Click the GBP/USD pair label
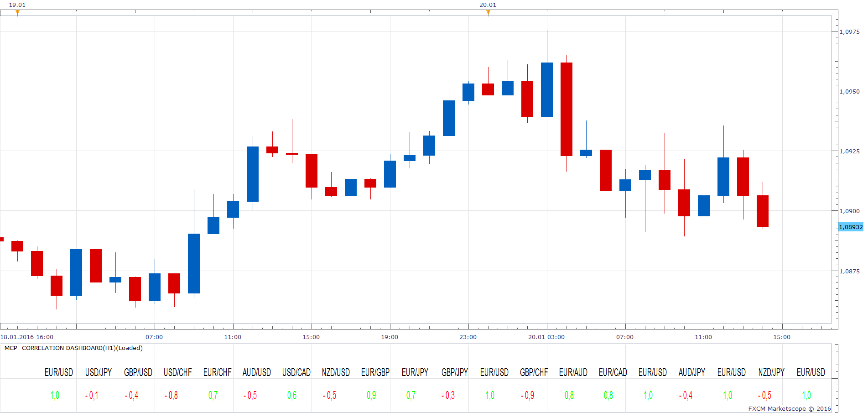 pyautogui.click(x=138, y=372)
